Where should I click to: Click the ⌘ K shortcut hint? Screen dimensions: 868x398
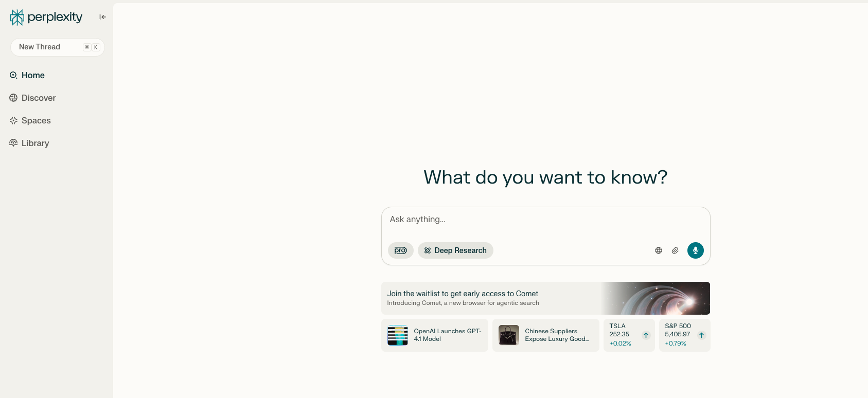point(92,47)
